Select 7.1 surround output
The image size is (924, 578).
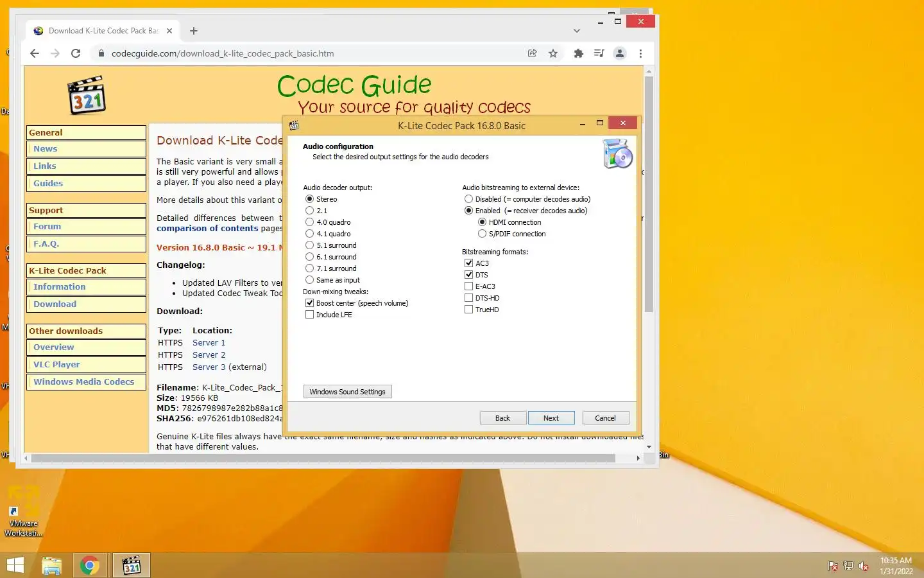point(331,268)
